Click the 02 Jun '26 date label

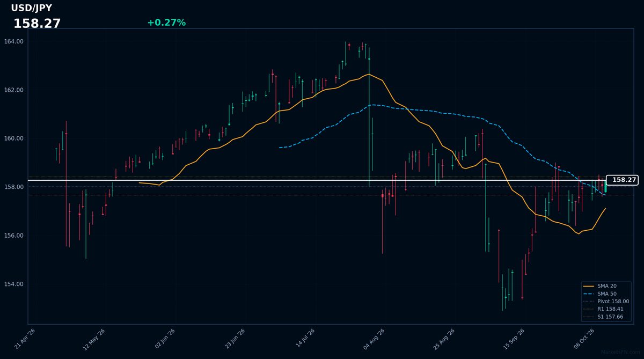pyautogui.click(x=165, y=339)
